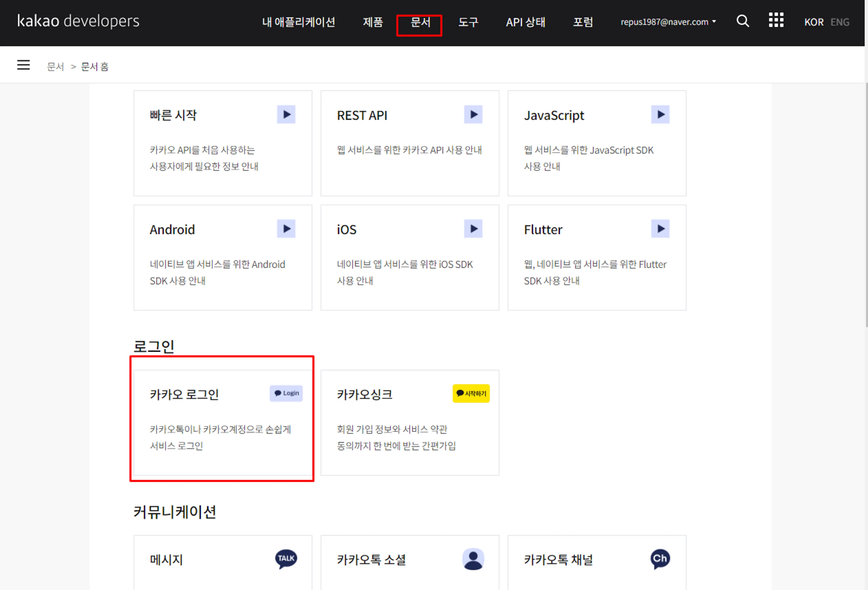Image resolution: width=868 pixels, height=590 pixels.
Task: Open 문서 menu
Action: point(420,22)
